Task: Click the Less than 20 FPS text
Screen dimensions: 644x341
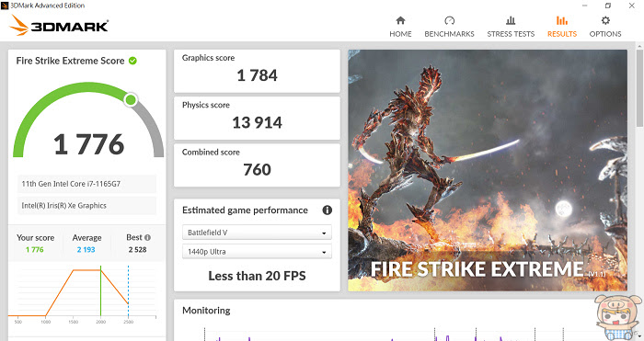Action: coord(257,276)
